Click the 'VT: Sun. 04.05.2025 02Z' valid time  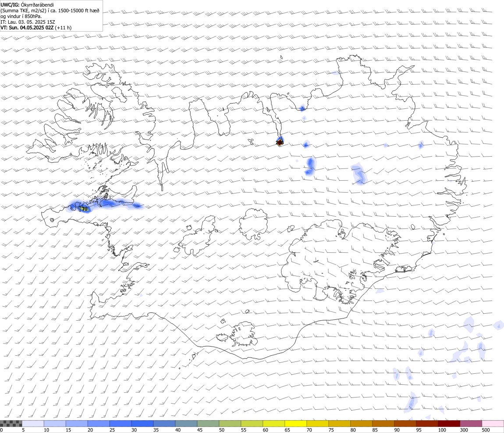pos(27,28)
